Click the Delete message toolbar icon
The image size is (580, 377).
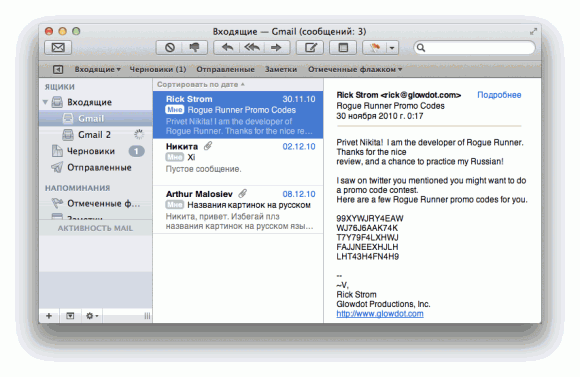click(x=170, y=47)
